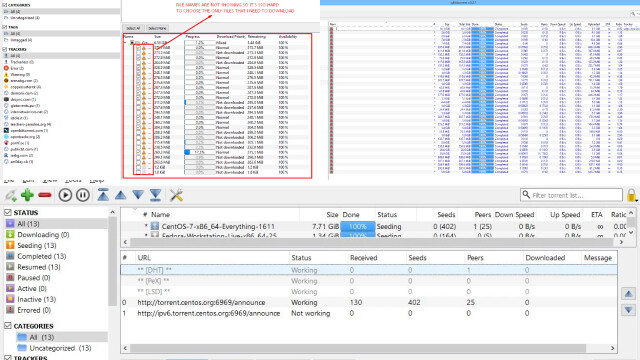
Task: Click right scroll arrow under tracker list
Action: (x=613, y=348)
